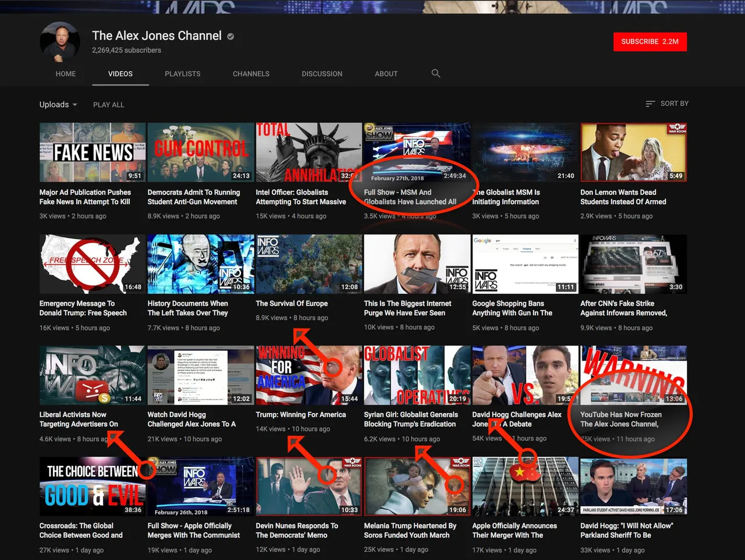
Task: Open the 5:49 Don Lemon thumbnail
Action: pos(633,152)
